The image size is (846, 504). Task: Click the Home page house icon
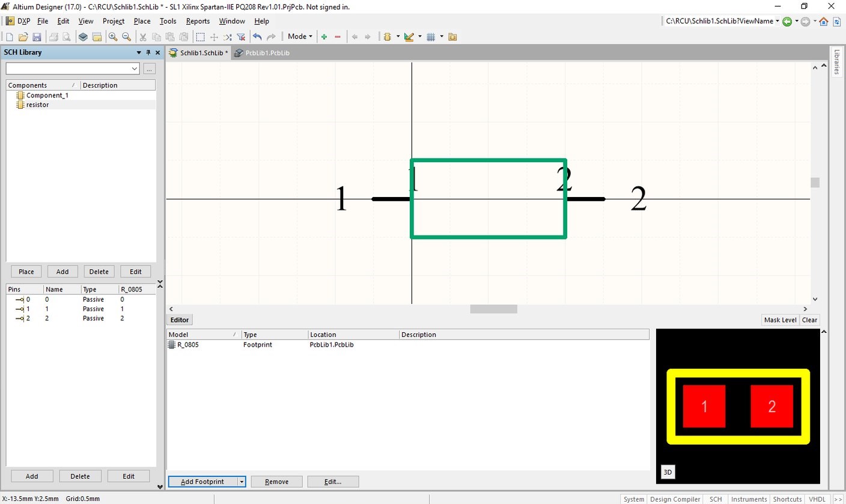(824, 21)
